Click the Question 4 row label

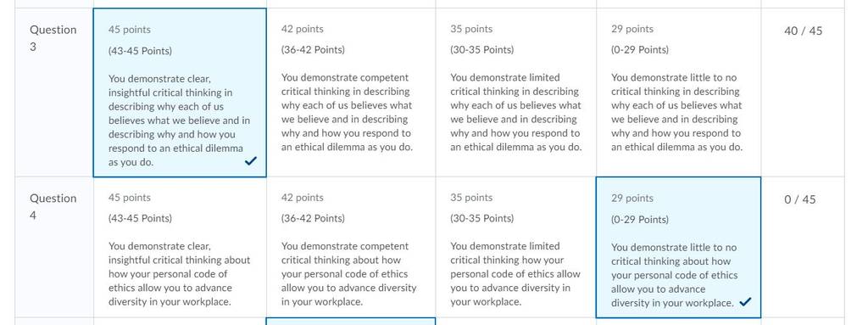click(x=53, y=207)
